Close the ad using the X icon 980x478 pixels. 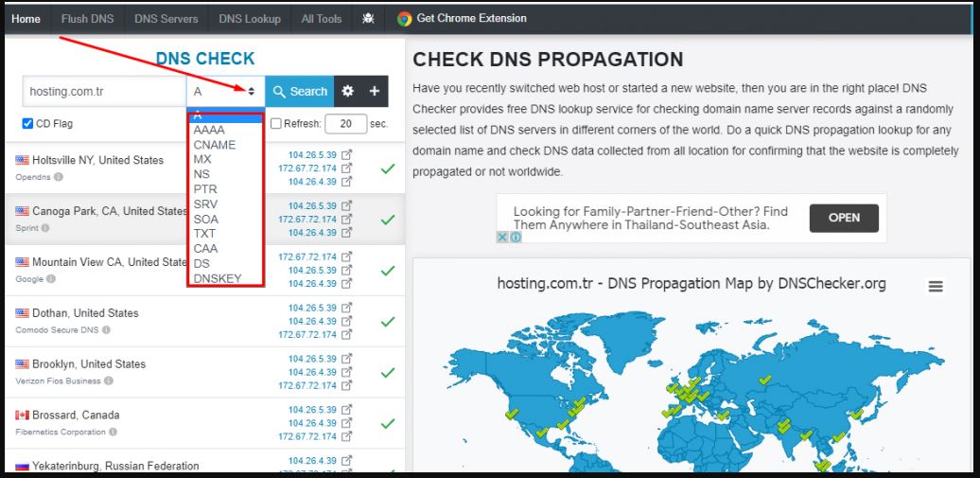pos(503,237)
